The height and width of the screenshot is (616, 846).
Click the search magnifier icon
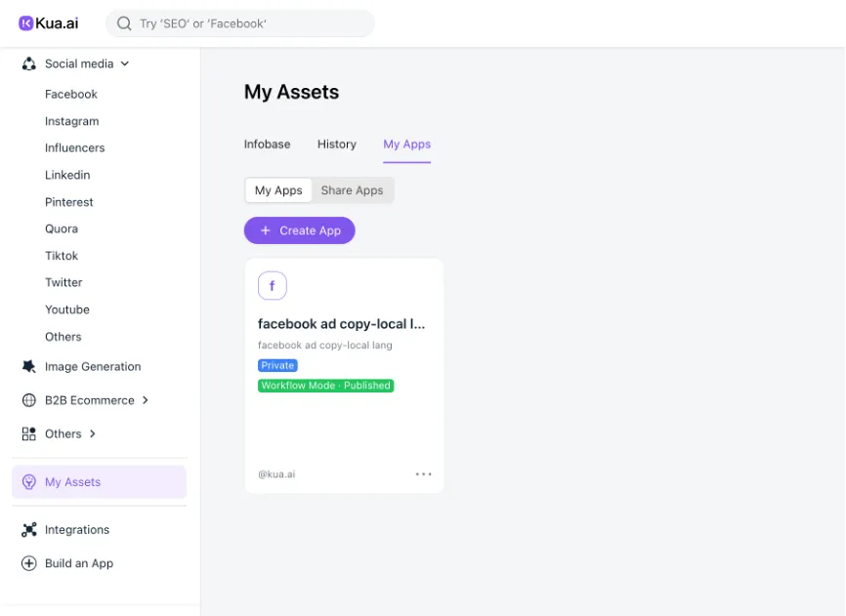click(124, 23)
